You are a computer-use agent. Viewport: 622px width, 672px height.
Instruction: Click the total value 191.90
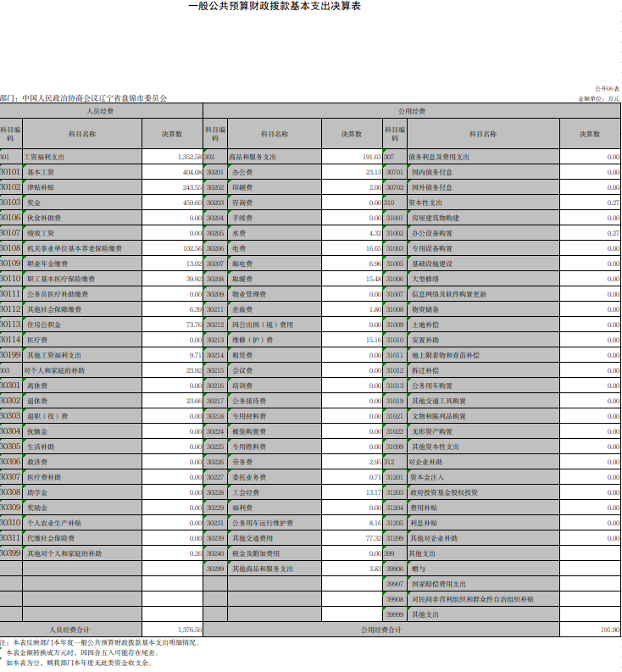pyautogui.click(x=610, y=630)
